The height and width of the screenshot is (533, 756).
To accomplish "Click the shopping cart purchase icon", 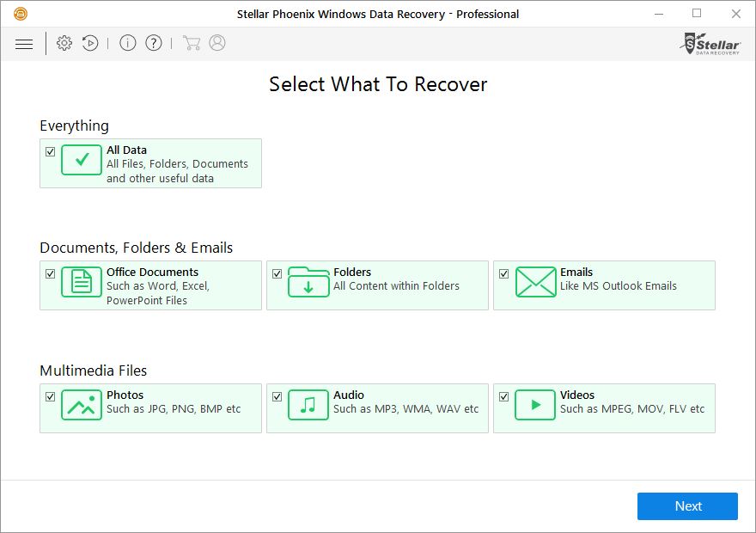I will [192, 42].
